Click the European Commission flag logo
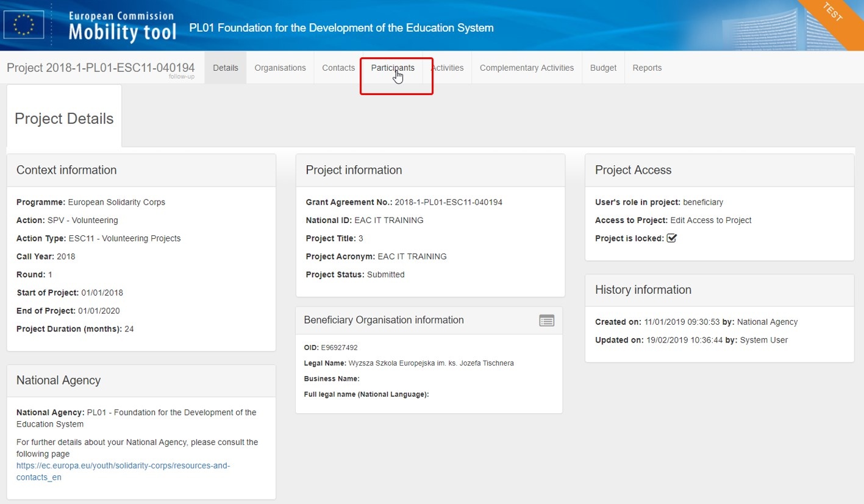The height and width of the screenshot is (504, 864). tap(24, 26)
